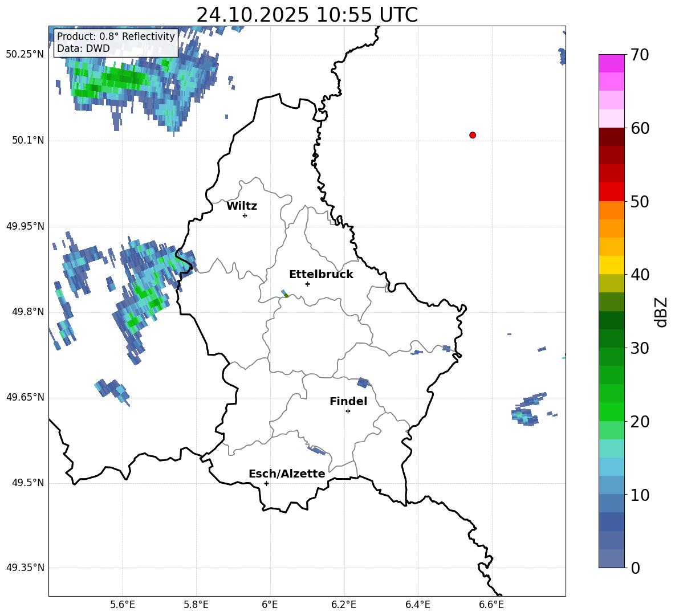The width and height of the screenshot is (675, 616).
Task: Click the 50.25°N latitude label
Action: (x=25, y=55)
